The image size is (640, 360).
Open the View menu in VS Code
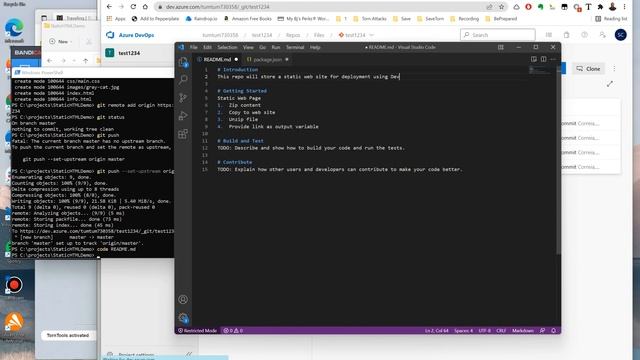(248, 47)
